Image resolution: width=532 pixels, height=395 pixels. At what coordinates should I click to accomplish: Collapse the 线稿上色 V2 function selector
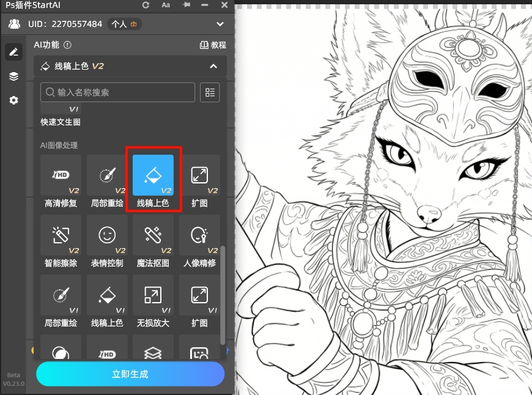click(x=213, y=66)
